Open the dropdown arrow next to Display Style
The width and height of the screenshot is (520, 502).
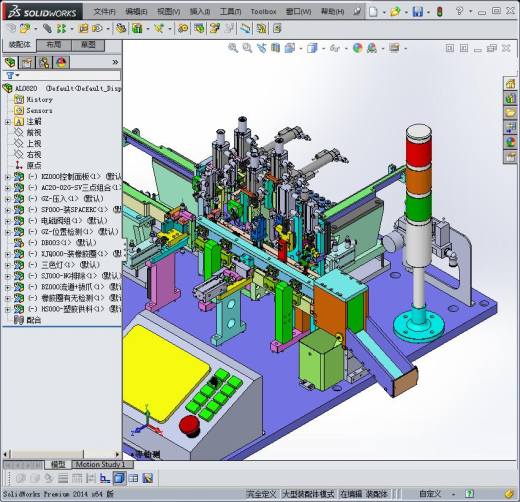(323, 49)
